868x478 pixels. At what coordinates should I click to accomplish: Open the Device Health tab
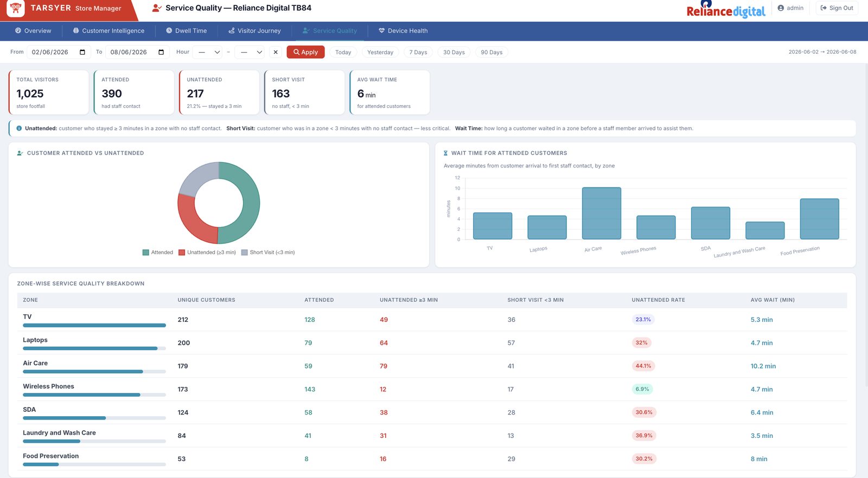(403, 31)
